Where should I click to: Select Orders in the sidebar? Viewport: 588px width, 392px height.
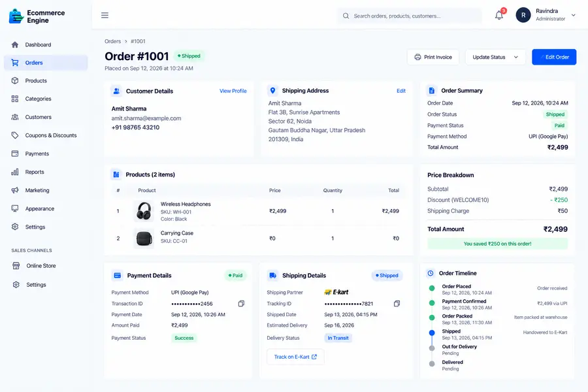pyautogui.click(x=46, y=63)
